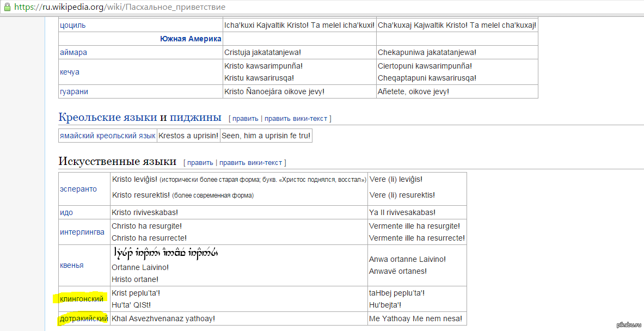Click править next to Креольские языки heading
Screen dimensions: 644x331
(245, 118)
